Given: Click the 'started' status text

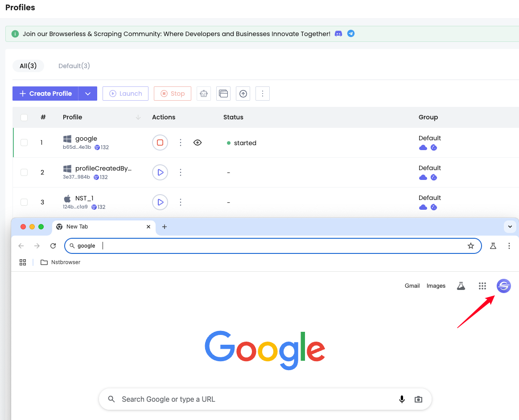Looking at the screenshot, I should coord(245,143).
